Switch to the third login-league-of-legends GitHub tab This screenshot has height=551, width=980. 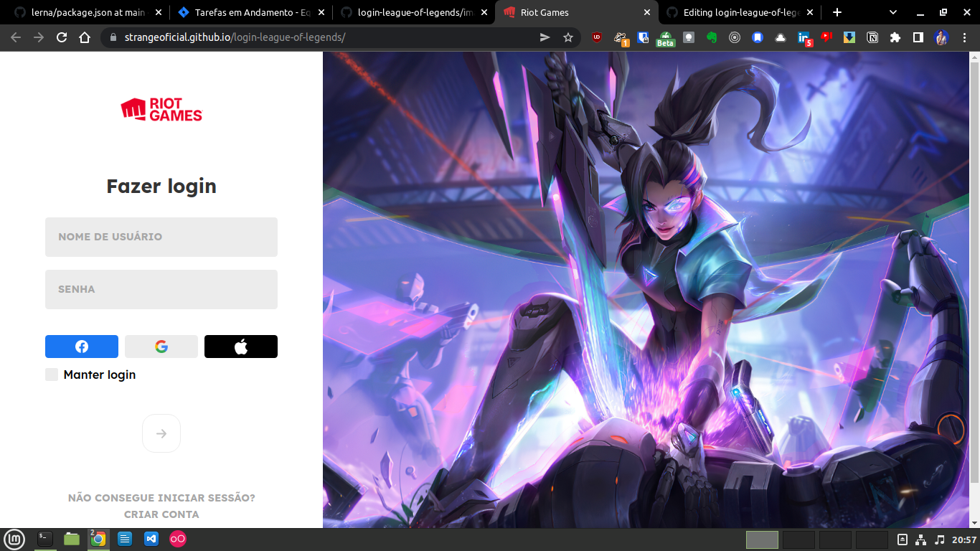(x=413, y=12)
